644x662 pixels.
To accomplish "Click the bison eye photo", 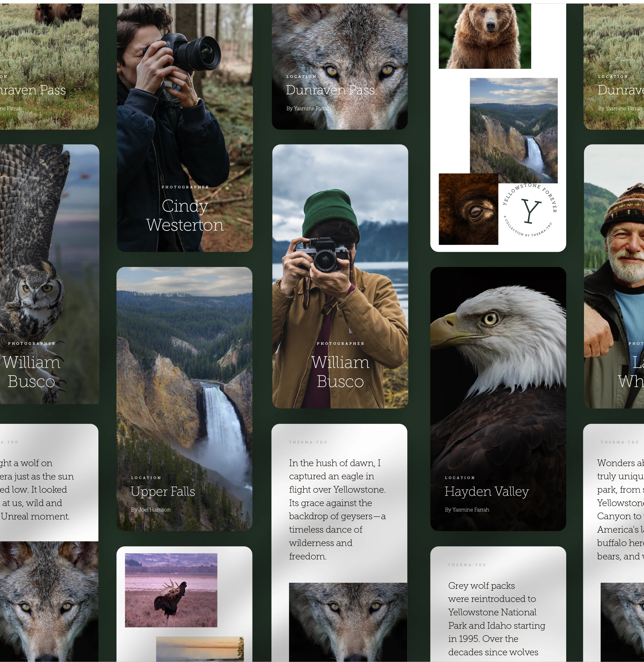I will (469, 209).
